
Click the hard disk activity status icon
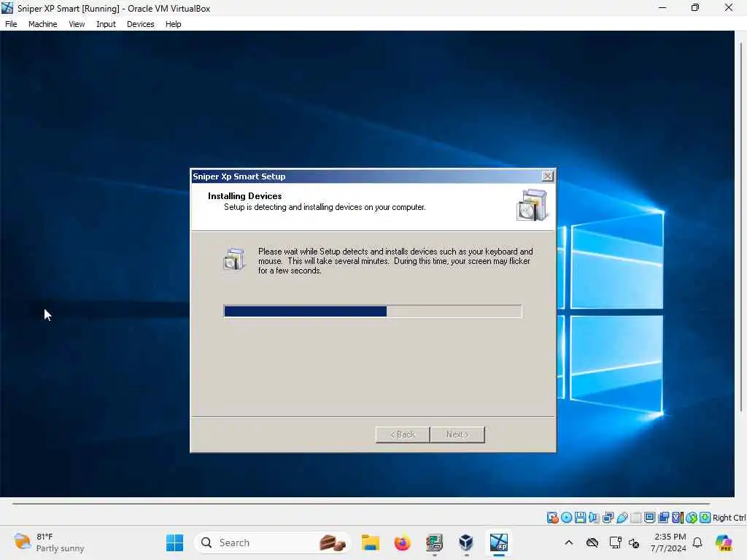pos(552,518)
